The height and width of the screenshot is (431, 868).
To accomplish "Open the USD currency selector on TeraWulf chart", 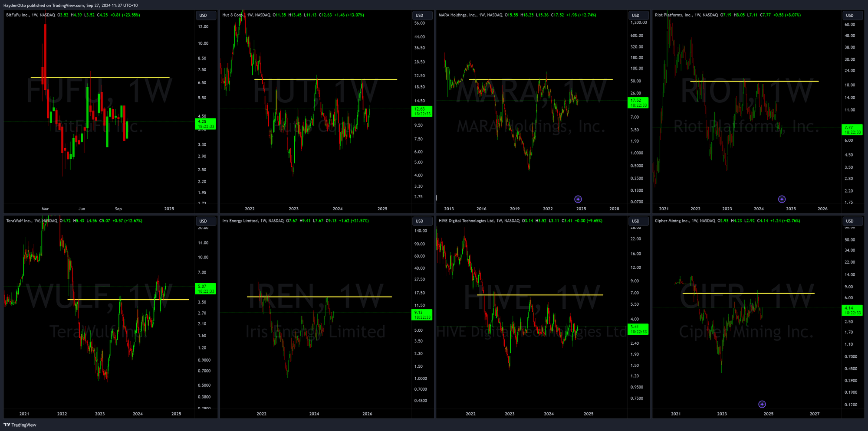I will click(x=203, y=221).
